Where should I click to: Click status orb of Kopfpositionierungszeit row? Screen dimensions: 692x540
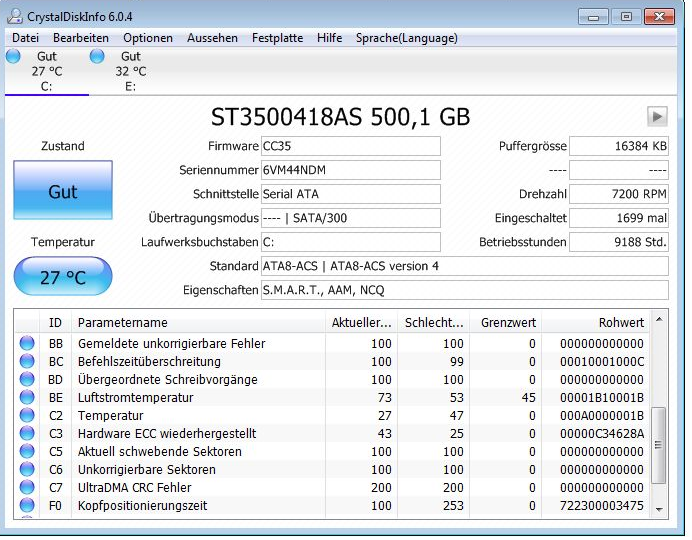pos(27,506)
